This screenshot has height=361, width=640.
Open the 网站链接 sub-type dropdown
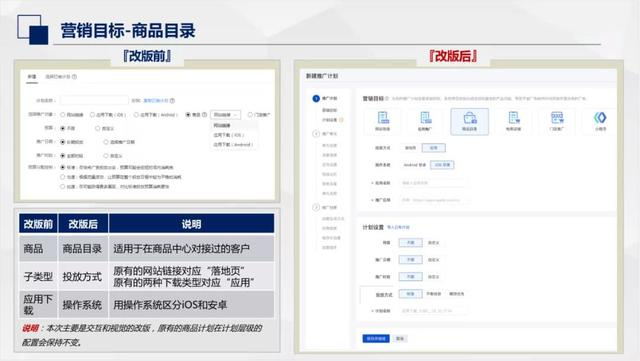click(x=226, y=115)
